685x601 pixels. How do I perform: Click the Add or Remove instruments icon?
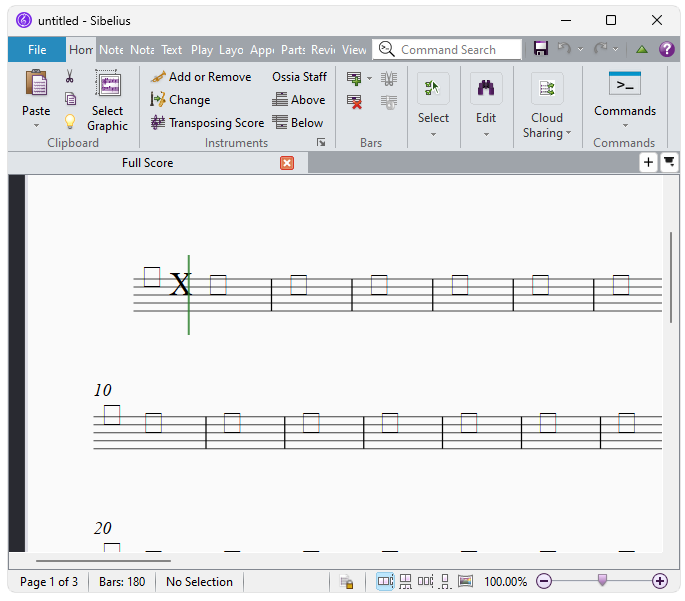tap(158, 77)
